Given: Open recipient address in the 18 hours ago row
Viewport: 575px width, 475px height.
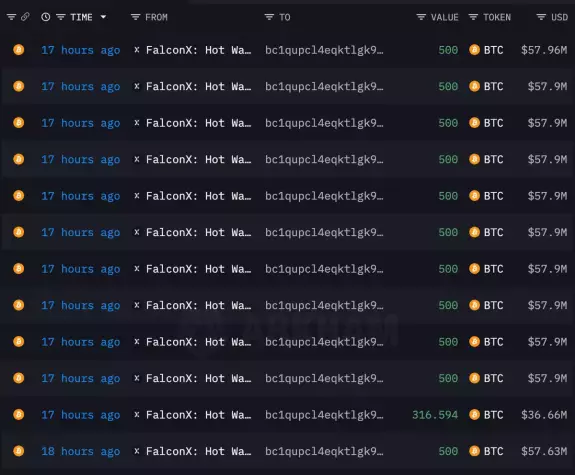Looking at the screenshot, I should 324,451.
